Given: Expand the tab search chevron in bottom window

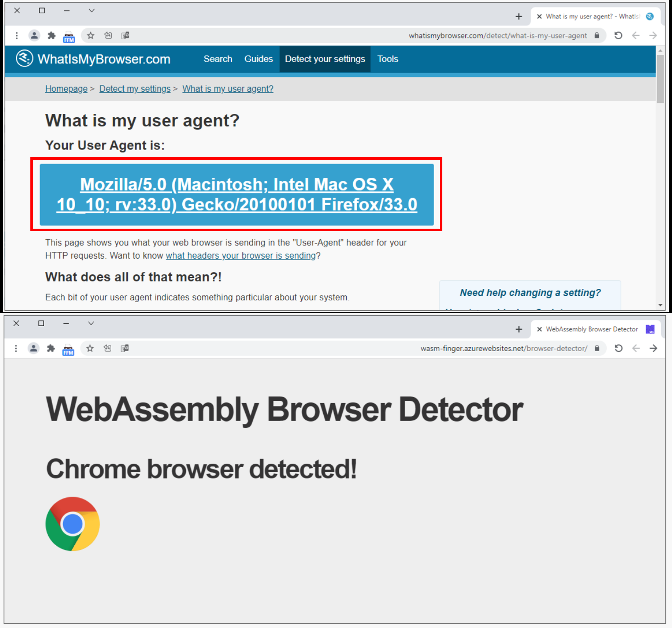Looking at the screenshot, I should click(x=91, y=323).
